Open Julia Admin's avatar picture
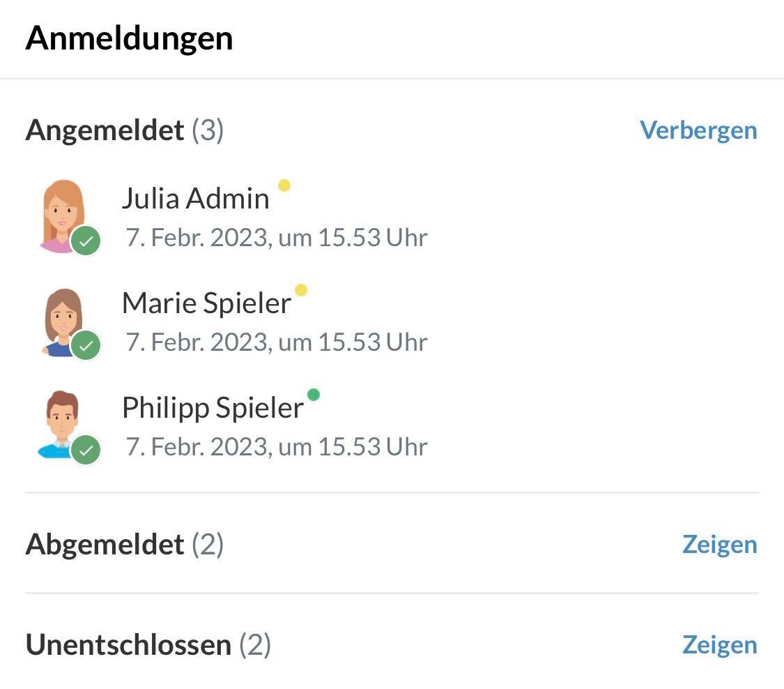 (x=62, y=216)
